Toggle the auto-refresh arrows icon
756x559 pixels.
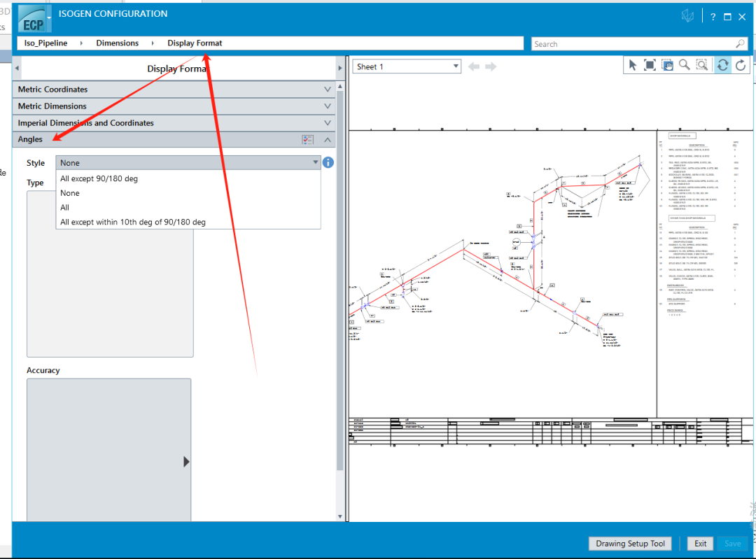[x=722, y=65]
